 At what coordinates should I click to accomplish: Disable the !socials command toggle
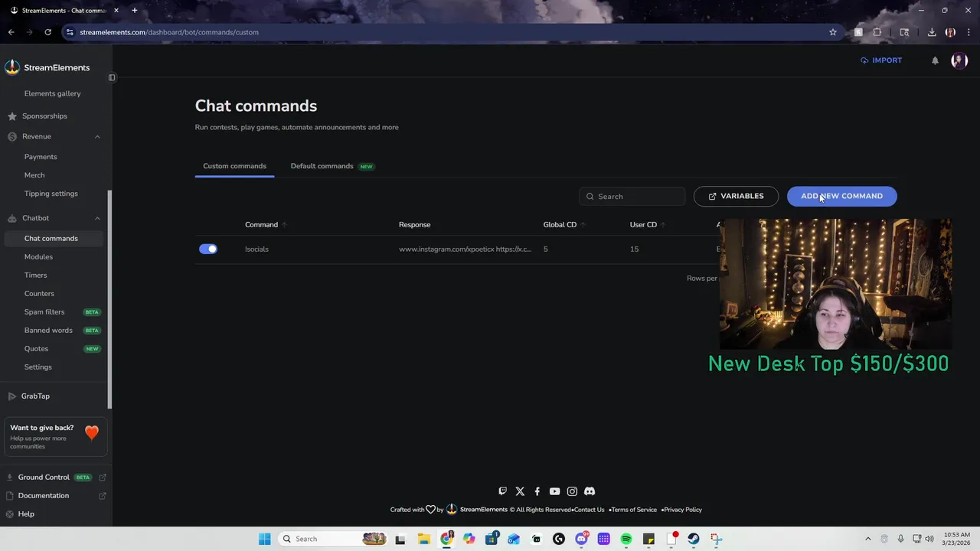pos(208,249)
